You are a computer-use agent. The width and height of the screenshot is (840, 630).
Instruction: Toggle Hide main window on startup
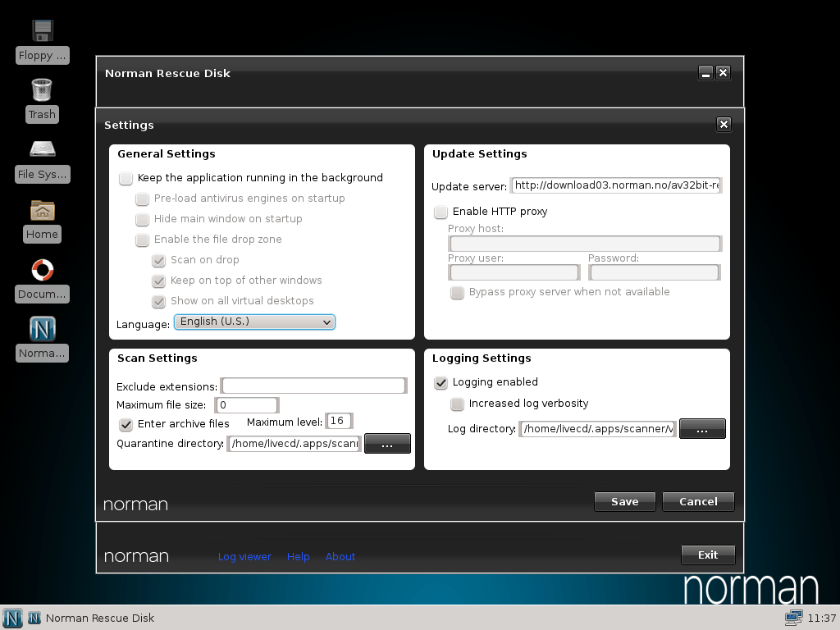click(143, 219)
